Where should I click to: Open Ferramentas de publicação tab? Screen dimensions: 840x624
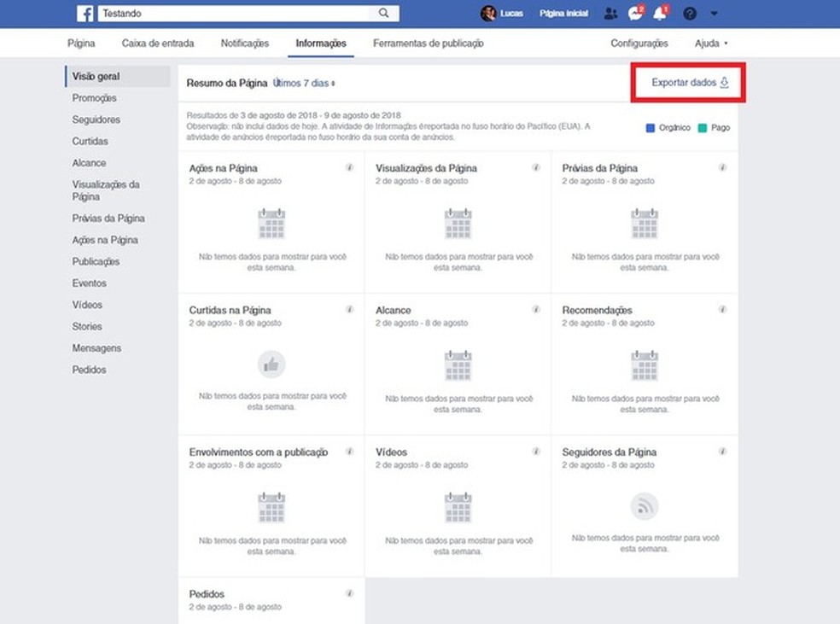point(428,44)
